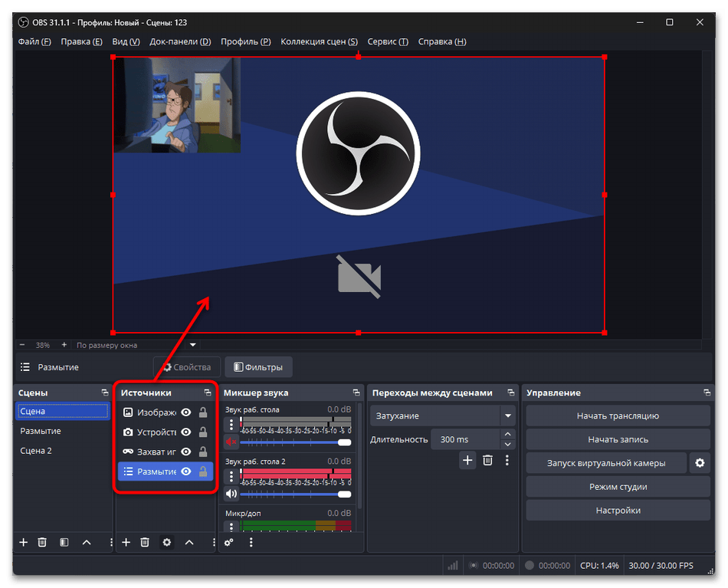Open transition options three-dot icon
This screenshot has height=588, width=728.
(x=507, y=460)
